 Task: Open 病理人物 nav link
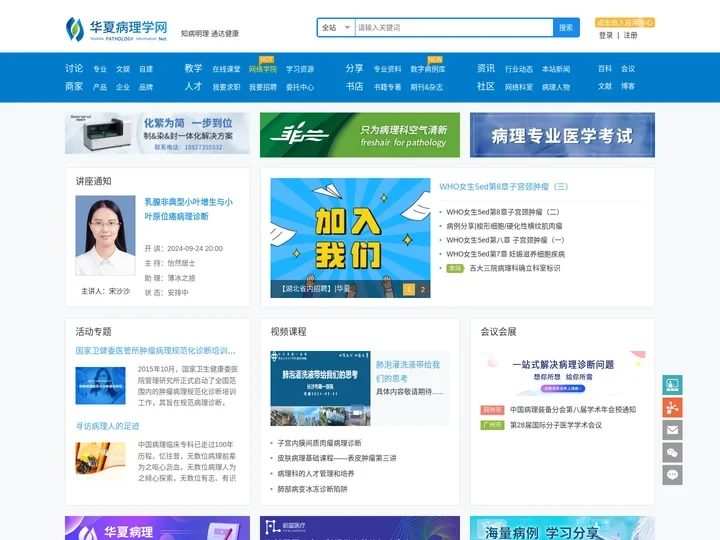point(556,87)
